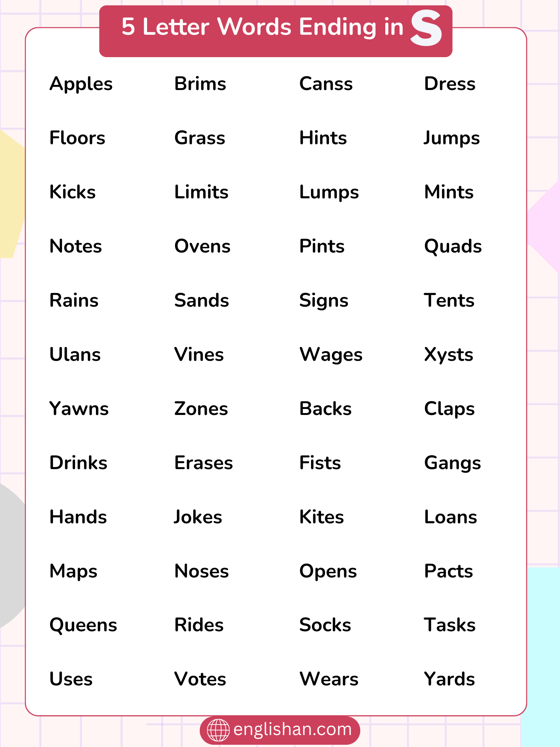
Task: Pick the word Floors
Action: tap(77, 138)
